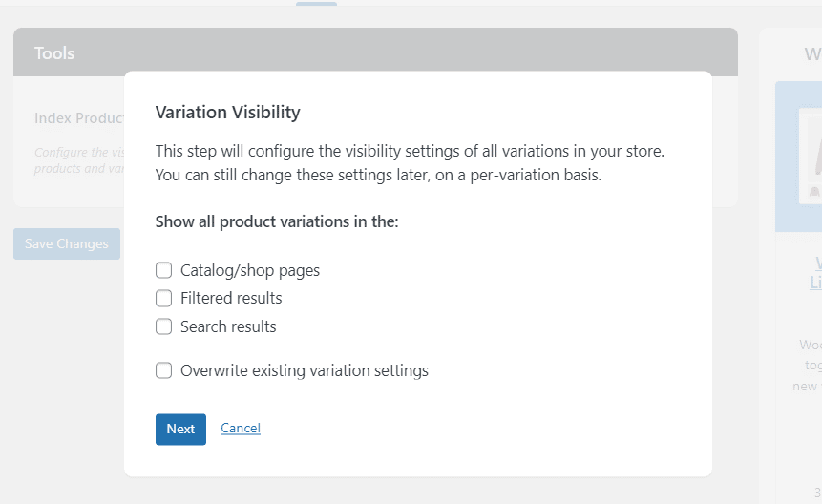The image size is (822, 504).
Task: Click the Cancel link
Action: (x=241, y=428)
